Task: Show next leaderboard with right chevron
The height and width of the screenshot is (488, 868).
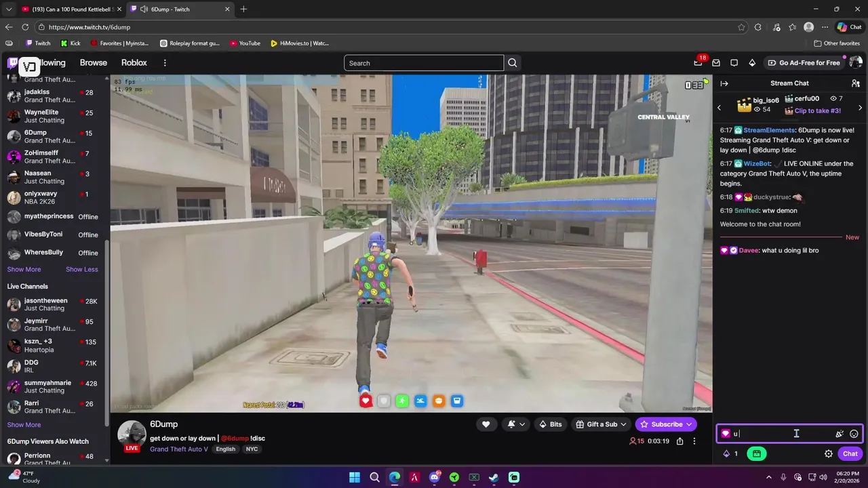Action: [860, 108]
